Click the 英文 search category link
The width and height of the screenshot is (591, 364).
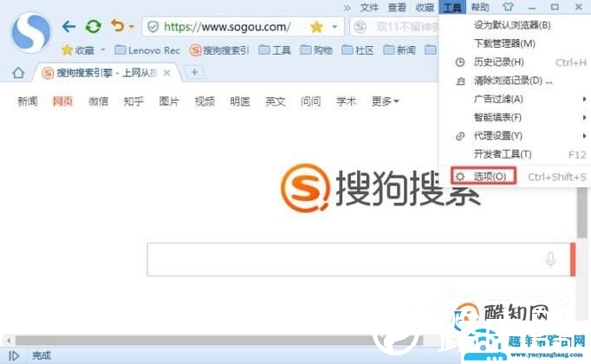(276, 101)
